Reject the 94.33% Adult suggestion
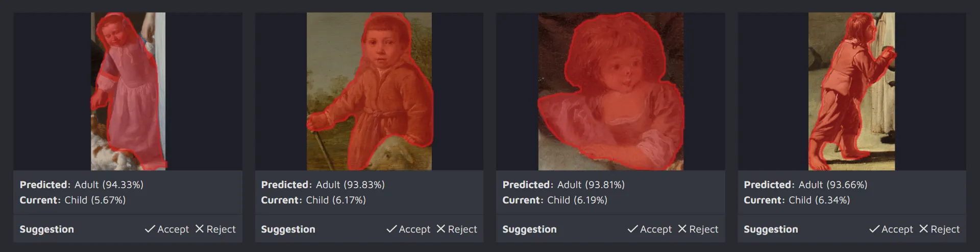This screenshot has width=980, height=252. click(x=215, y=229)
